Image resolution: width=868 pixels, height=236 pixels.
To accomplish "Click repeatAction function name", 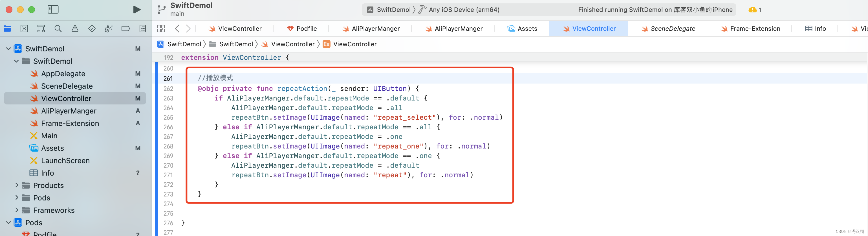I will tap(302, 89).
